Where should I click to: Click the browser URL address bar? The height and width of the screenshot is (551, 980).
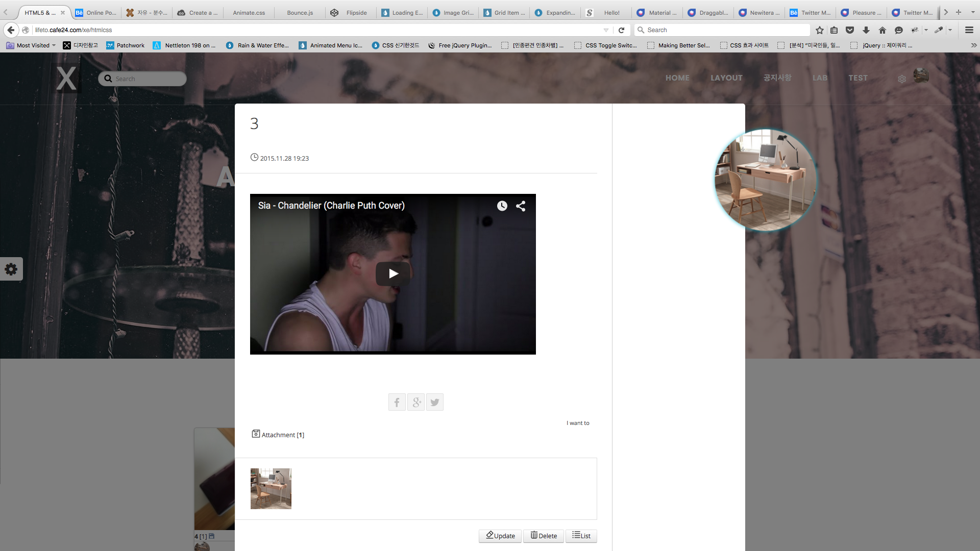316,30
